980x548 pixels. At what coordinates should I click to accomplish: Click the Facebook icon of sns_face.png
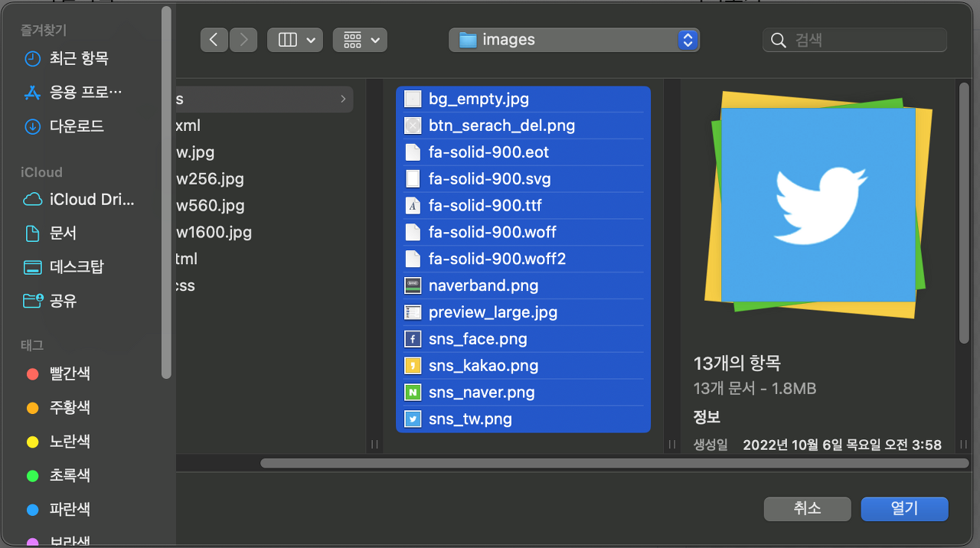point(413,339)
